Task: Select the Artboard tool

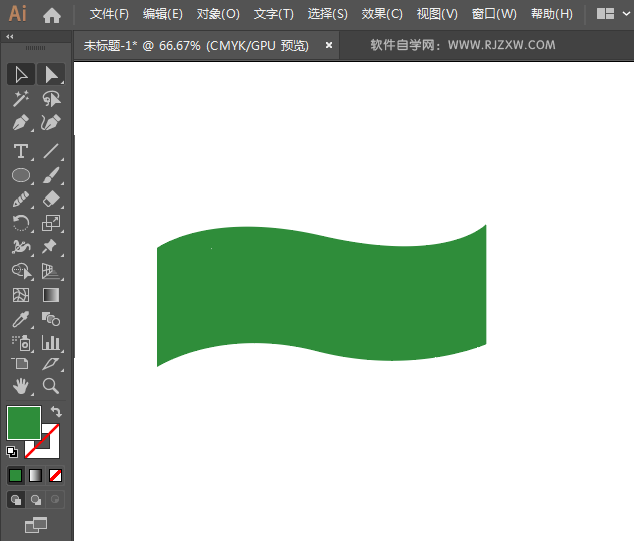Action: [20, 363]
